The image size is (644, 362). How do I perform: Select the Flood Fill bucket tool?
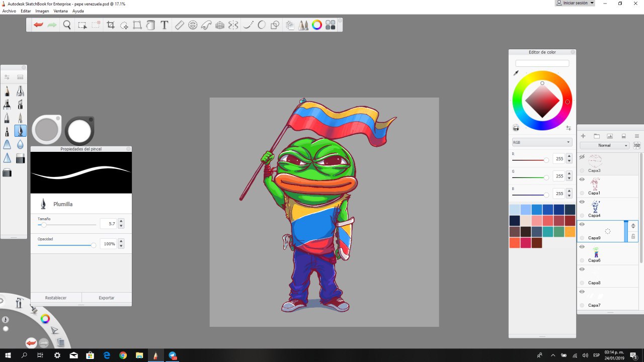150,25
